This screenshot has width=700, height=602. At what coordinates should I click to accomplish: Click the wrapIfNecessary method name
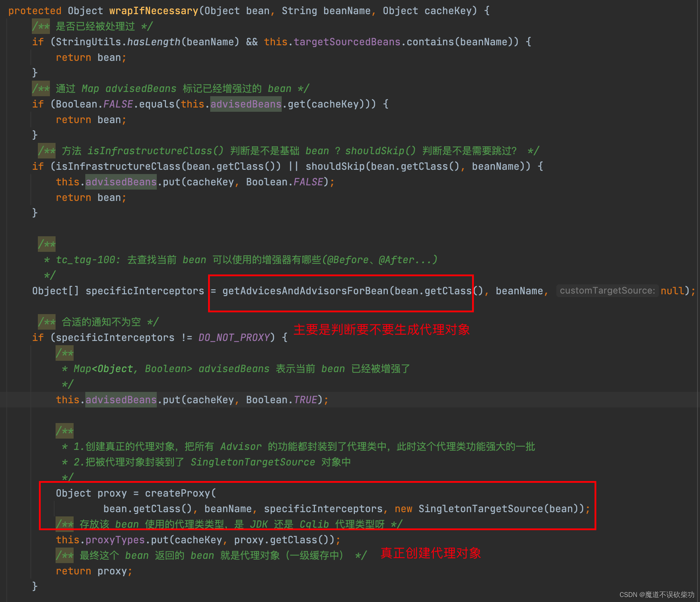154,11
